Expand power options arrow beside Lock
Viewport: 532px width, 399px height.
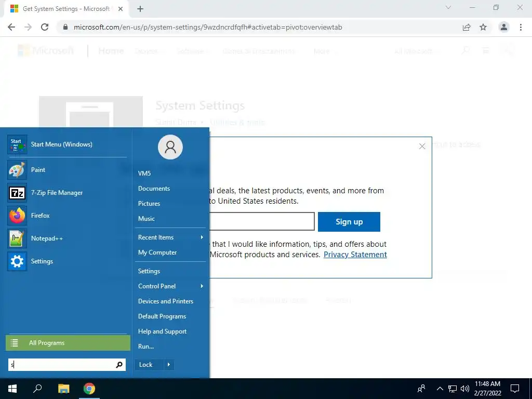coord(169,365)
